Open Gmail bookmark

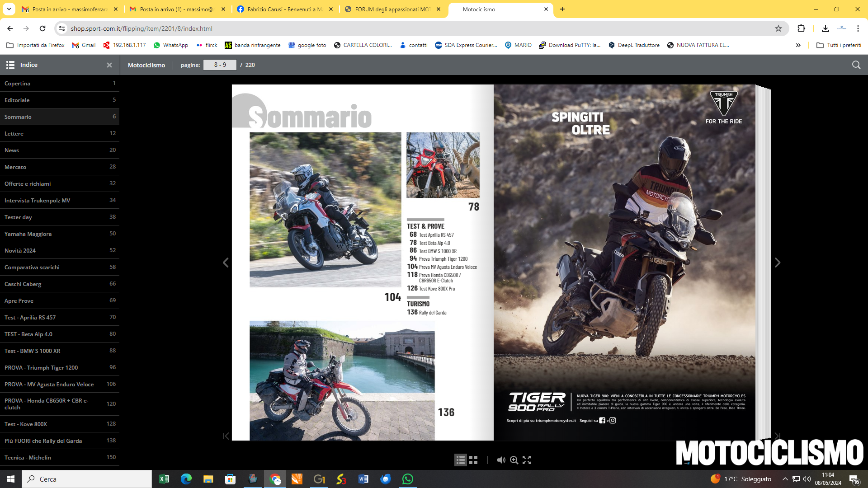click(84, 45)
